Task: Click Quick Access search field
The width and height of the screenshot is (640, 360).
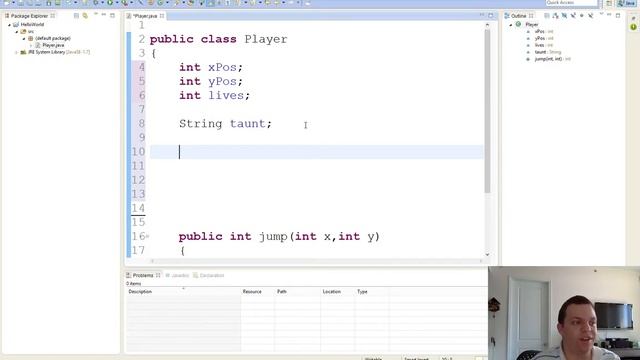Action: point(571,3)
